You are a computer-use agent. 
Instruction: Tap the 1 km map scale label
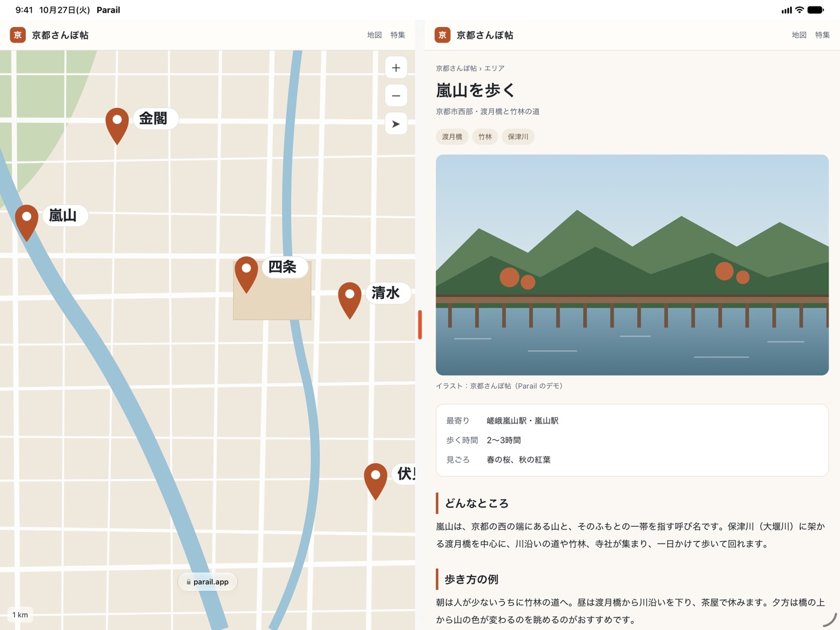tap(20, 614)
